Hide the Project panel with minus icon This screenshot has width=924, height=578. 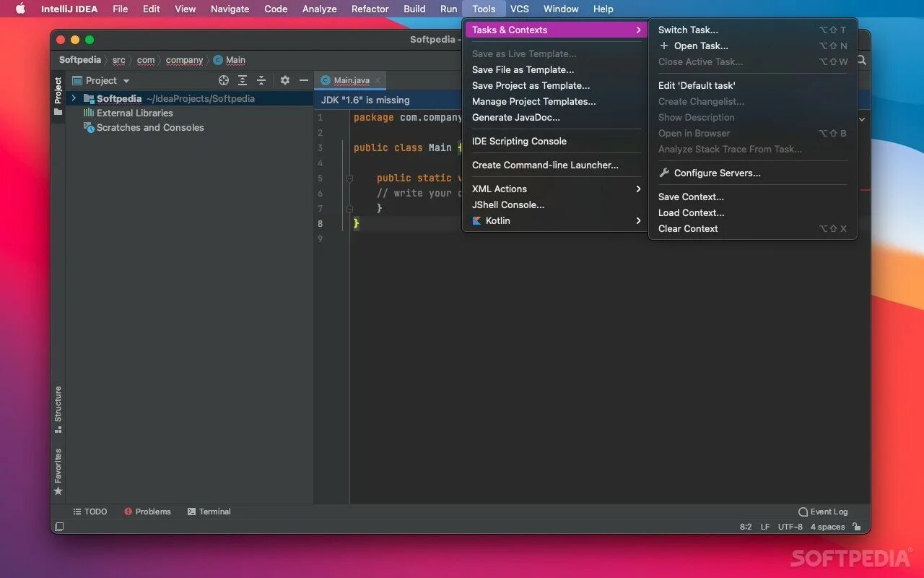point(304,80)
